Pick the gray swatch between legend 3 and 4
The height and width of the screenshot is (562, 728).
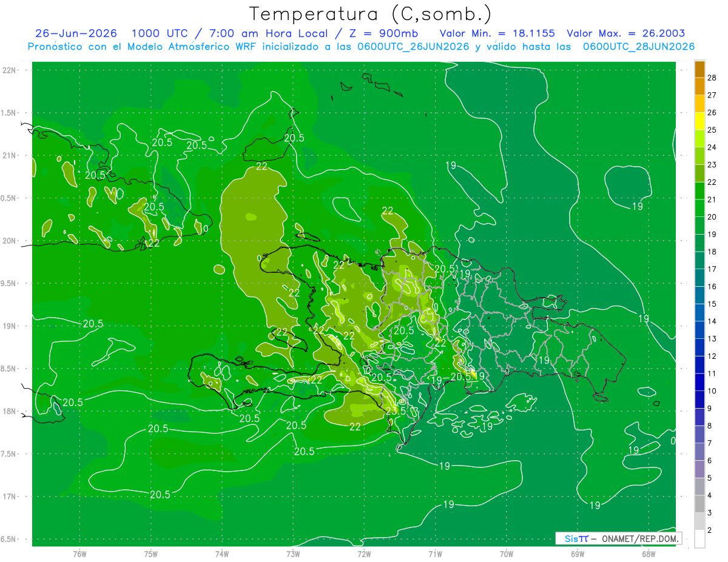[x=699, y=504]
